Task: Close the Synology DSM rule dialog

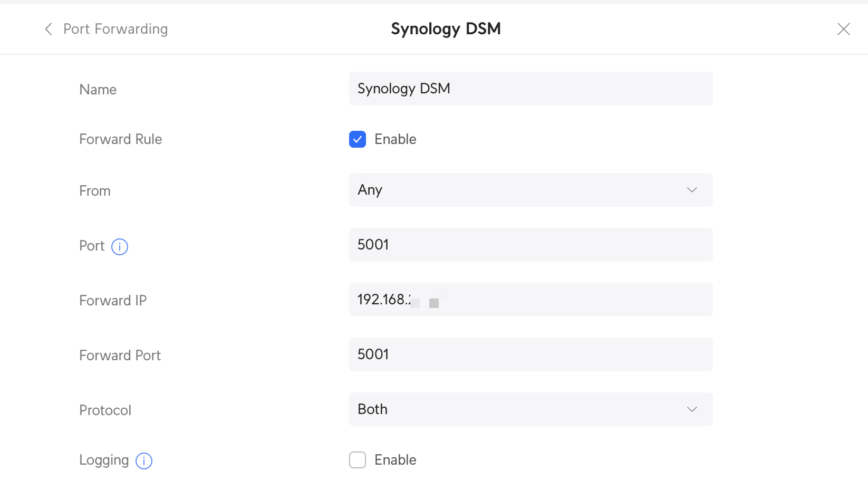Action: 843,29
